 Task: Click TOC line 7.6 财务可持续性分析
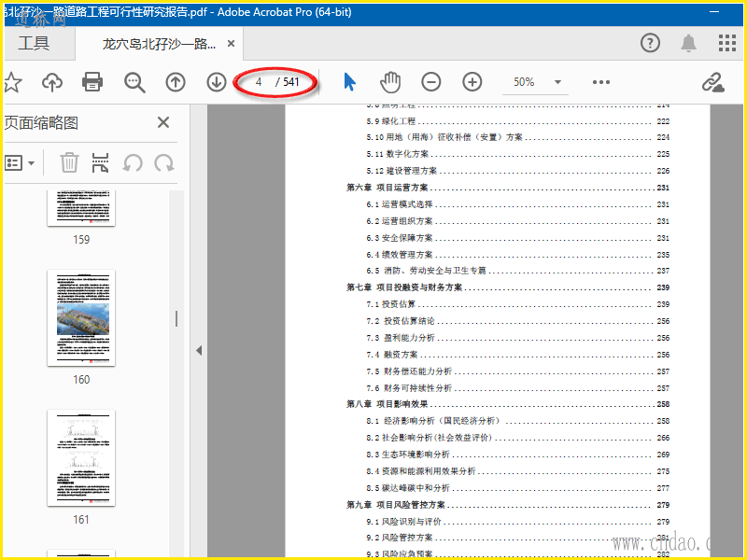pyautogui.click(x=518, y=388)
